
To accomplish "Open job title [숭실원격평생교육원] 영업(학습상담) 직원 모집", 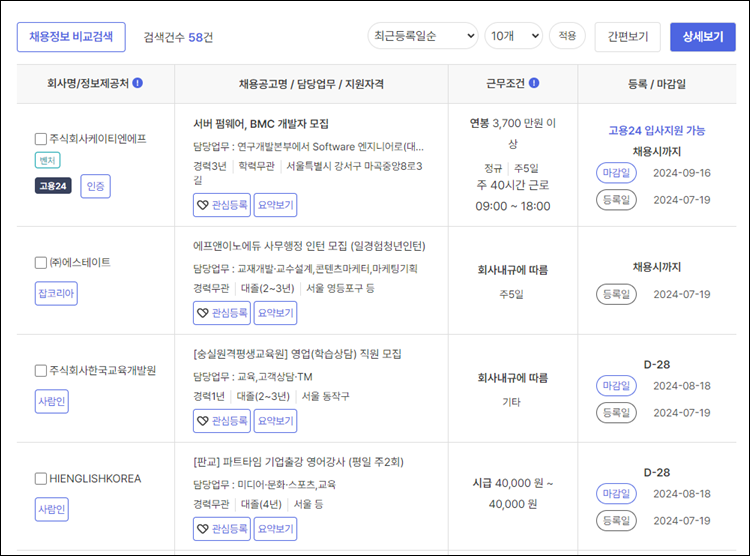I will [297, 355].
